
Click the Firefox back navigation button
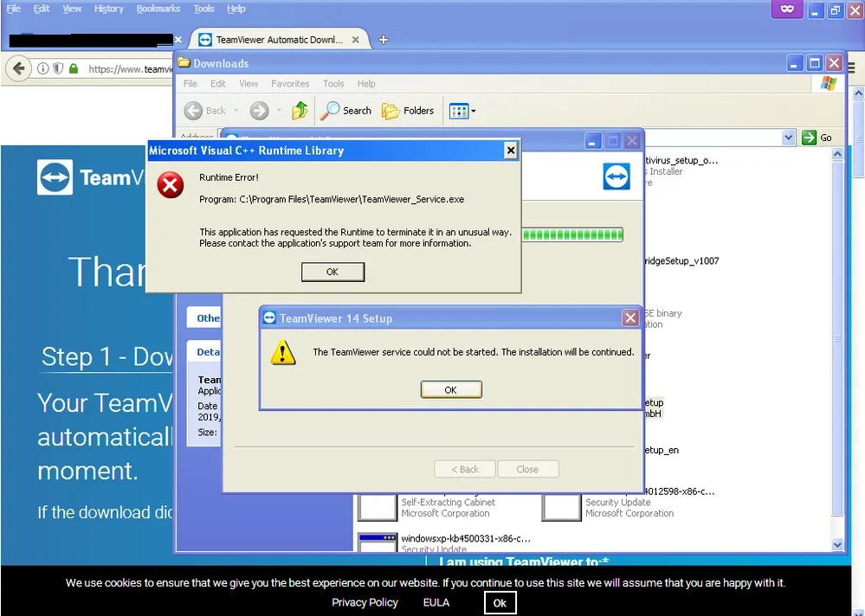pyautogui.click(x=18, y=69)
